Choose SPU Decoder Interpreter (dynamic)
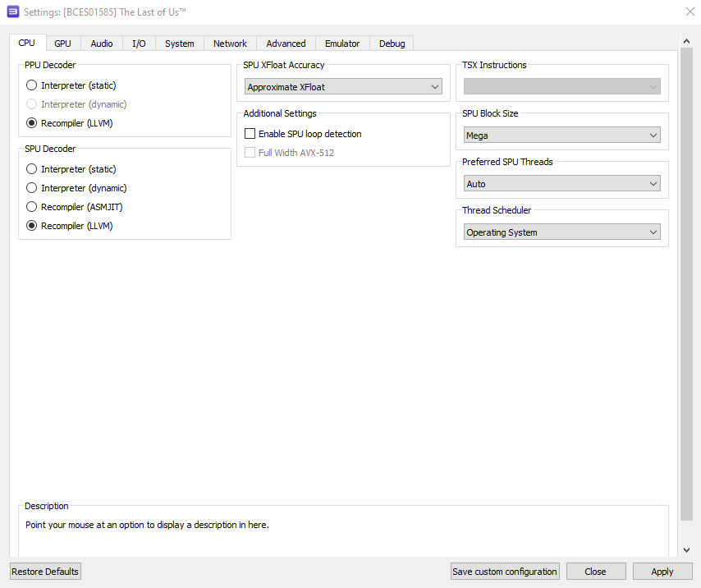Image resolution: width=701 pixels, height=588 pixels. (32, 188)
